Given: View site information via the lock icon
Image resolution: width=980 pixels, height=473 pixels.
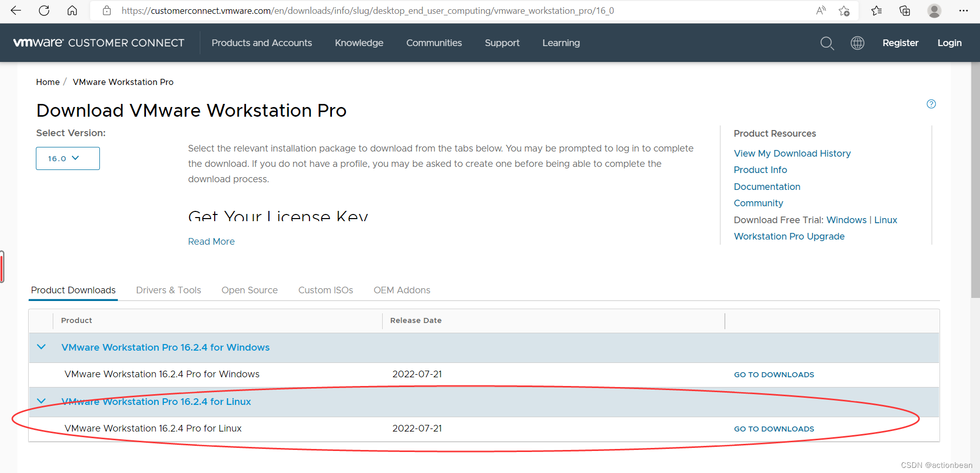Looking at the screenshot, I should [107, 10].
